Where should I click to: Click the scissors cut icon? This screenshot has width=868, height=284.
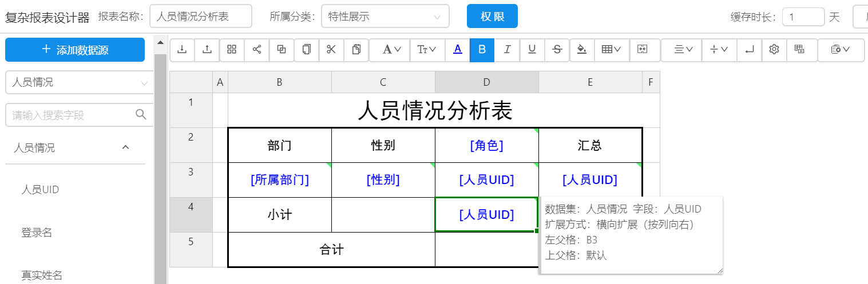click(331, 50)
